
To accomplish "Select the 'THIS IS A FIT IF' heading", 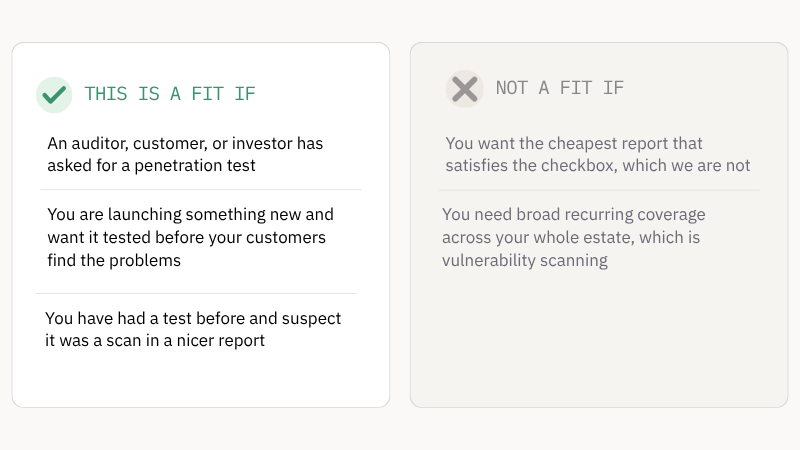I will click(x=170, y=94).
